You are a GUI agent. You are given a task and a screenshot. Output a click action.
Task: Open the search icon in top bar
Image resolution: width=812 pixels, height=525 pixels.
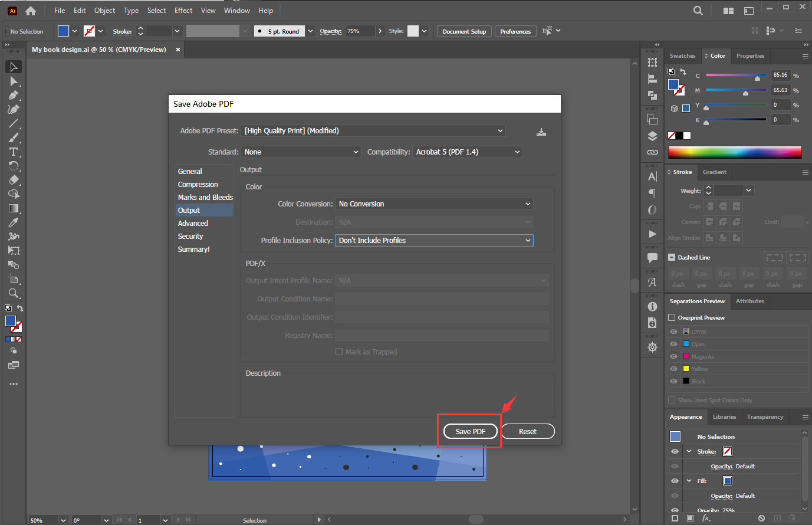(698, 11)
